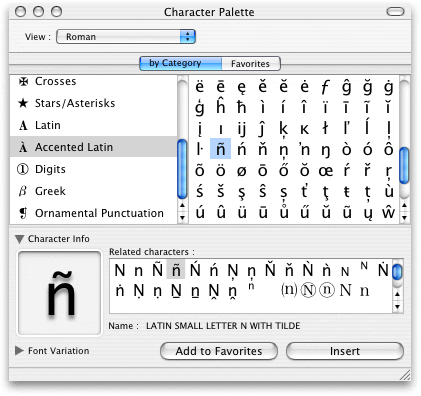Select the highlighted ñ in character grid
Viewport: 421px width, 396px height.
click(x=220, y=149)
